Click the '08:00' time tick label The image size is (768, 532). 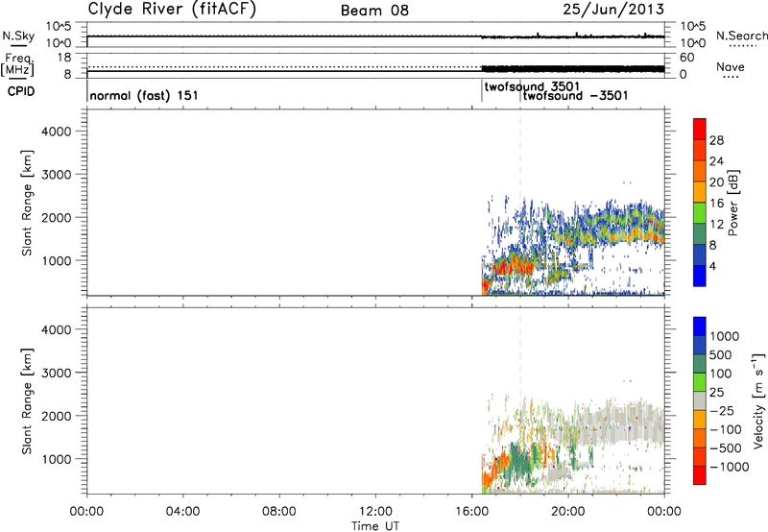pyautogui.click(x=279, y=512)
